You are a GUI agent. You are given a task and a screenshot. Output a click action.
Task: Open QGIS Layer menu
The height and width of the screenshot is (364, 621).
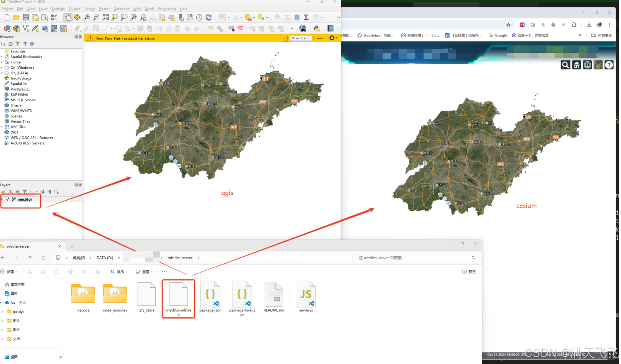pos(43,9)
